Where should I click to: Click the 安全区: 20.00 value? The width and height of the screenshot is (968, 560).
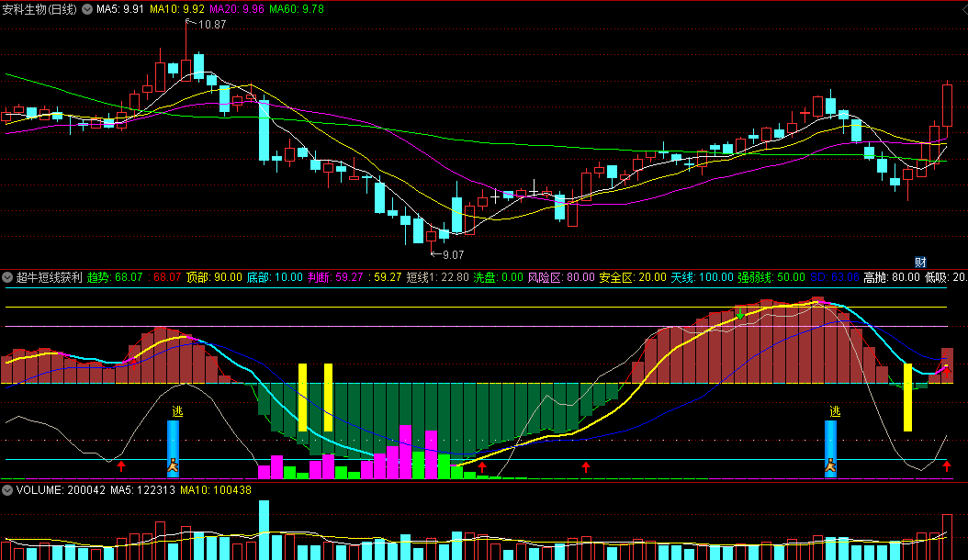[x=633, y=277]
